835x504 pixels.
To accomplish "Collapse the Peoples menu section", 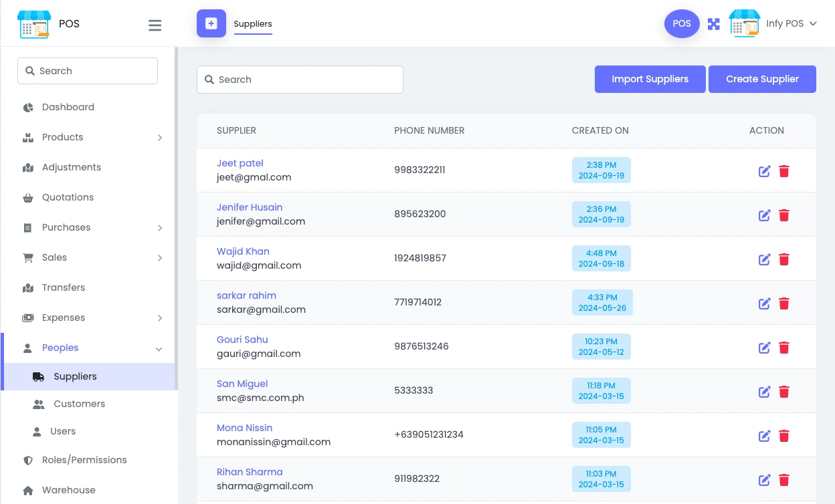I will [x=159, y=348].
